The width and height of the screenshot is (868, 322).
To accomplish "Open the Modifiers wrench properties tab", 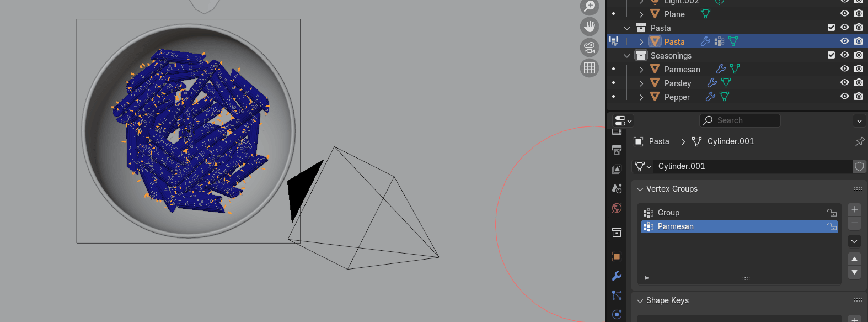I will point(617,276).
